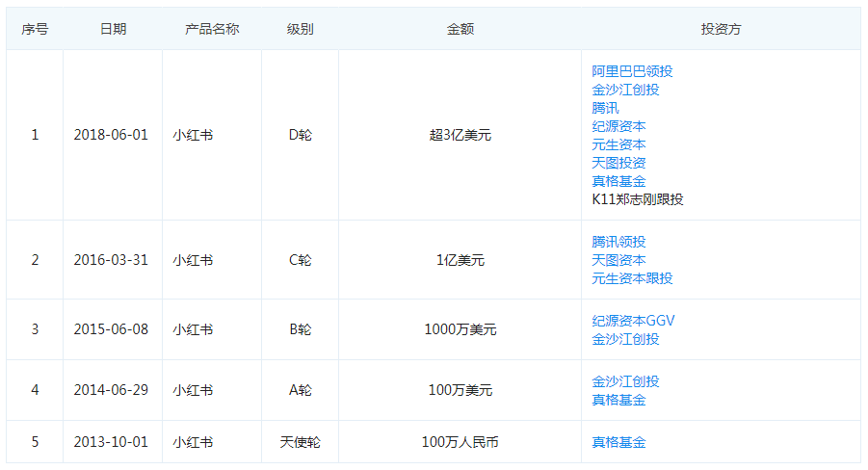The width and height of the screenshot is (868, 470).
Task: Click 元生资本 link in the D轮 row
Action: click(x=618, y=144)
